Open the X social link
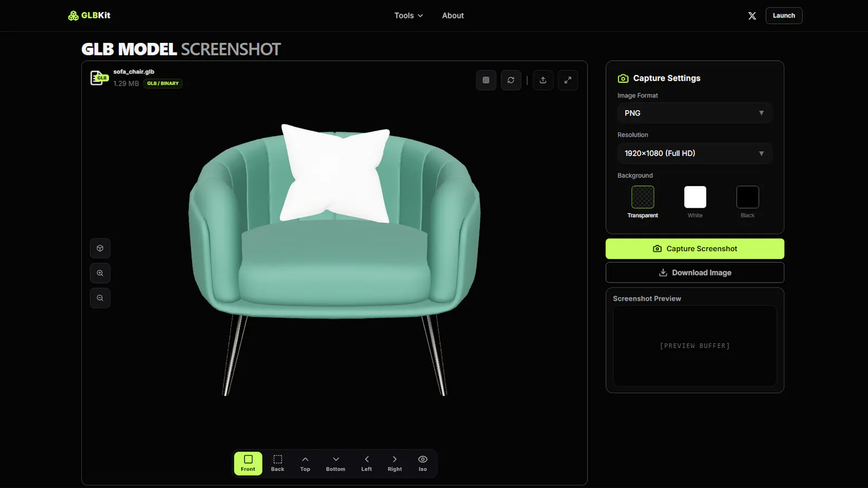 752,16
